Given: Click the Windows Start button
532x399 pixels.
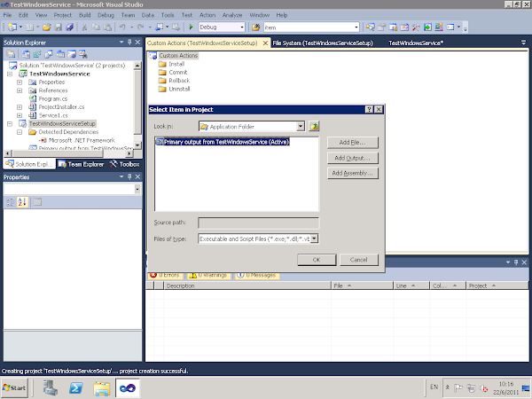Looking at the screenshot, I should coord(14,387).
